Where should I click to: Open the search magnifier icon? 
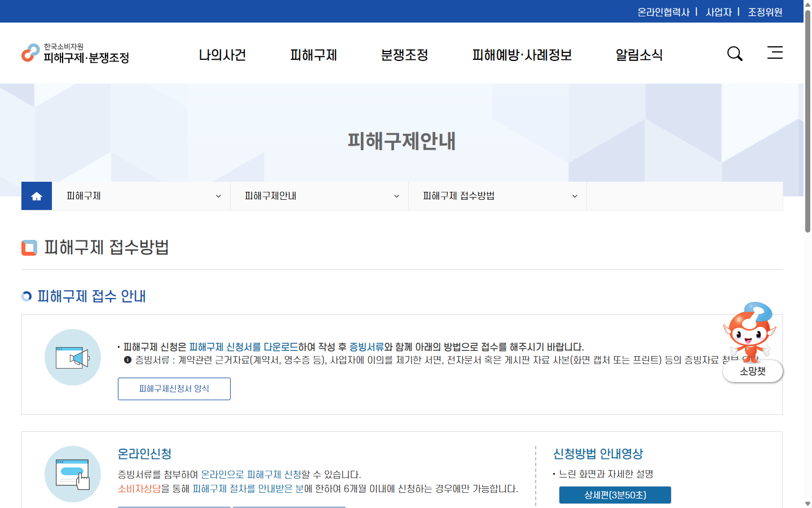tap(735, 54)
